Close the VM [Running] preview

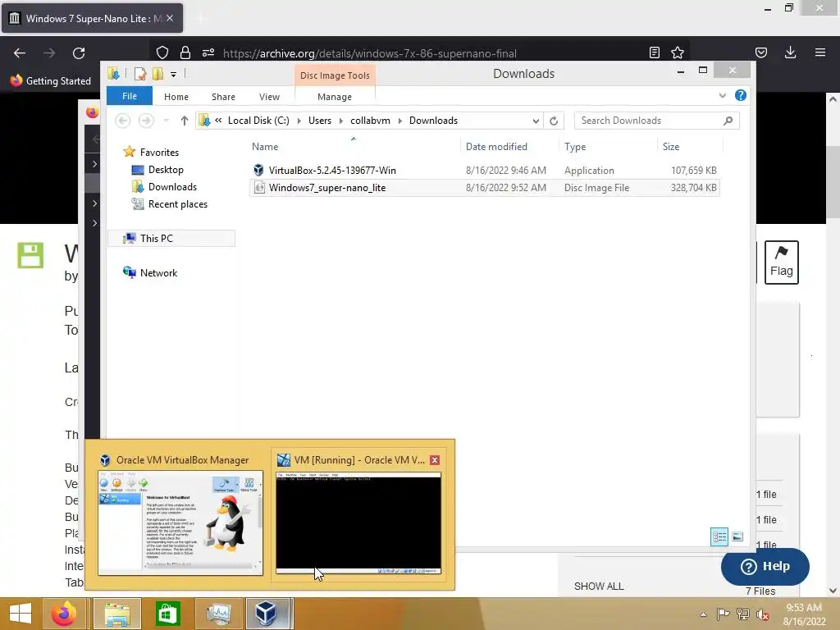435,460
